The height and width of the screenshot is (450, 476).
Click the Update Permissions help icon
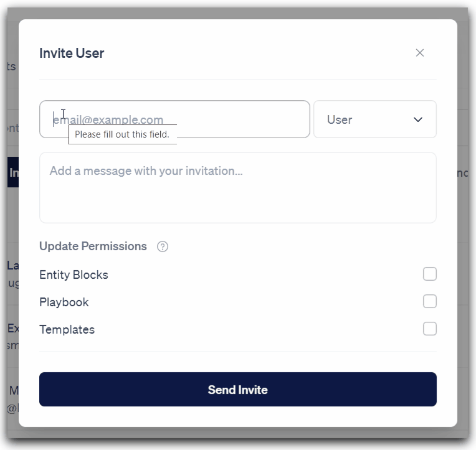[x=163, y=246]
